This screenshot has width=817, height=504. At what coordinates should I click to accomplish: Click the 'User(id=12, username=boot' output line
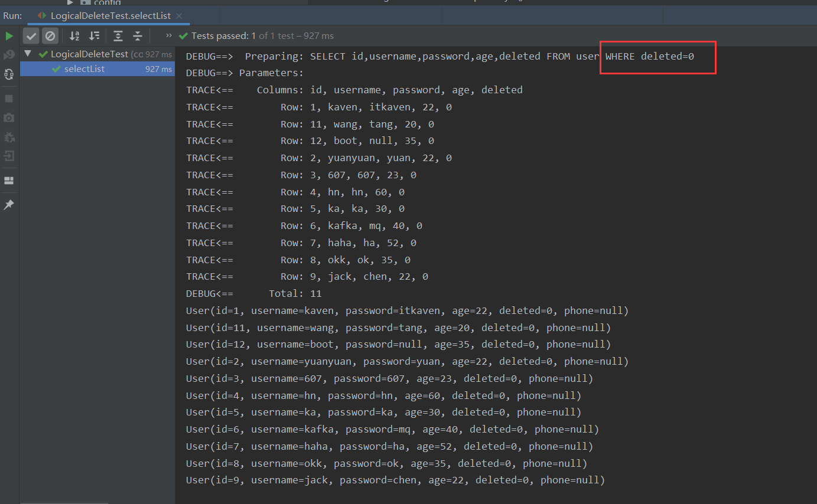399,345
